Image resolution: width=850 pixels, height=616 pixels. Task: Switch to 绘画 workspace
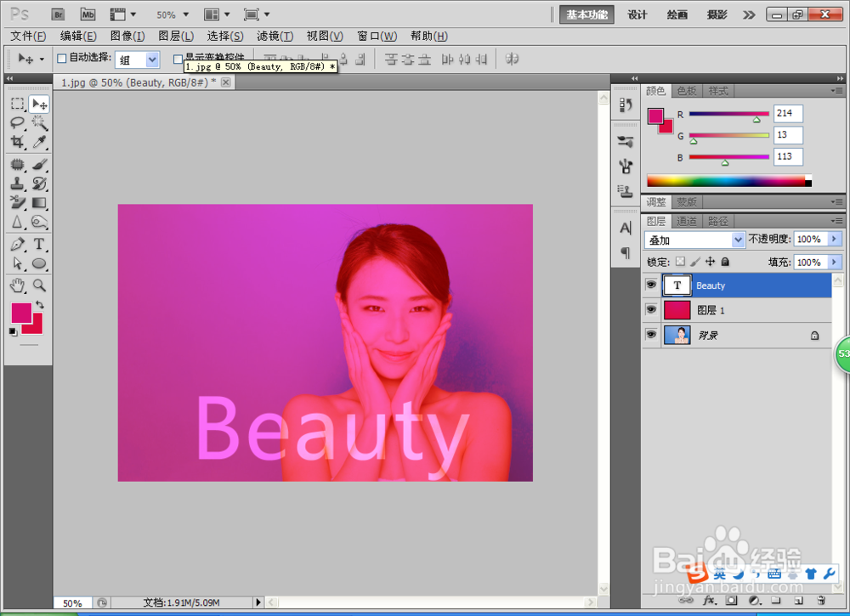(x=677, y=14)
